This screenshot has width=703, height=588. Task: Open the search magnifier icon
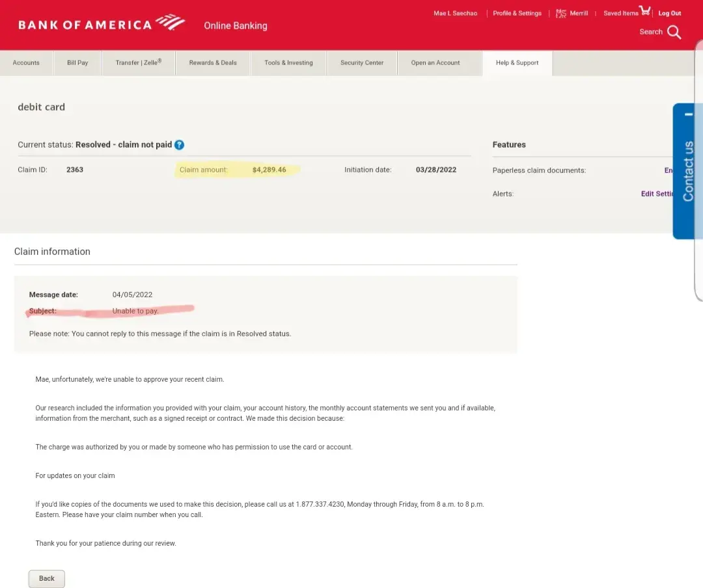[674, 32]
